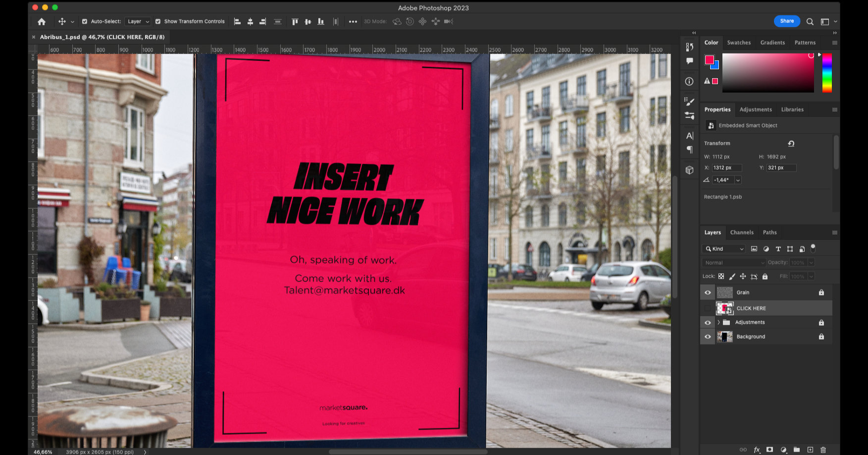Open the Move tool preset picker arrow
Screen dimensions: 868x455
tap(72, 22)
